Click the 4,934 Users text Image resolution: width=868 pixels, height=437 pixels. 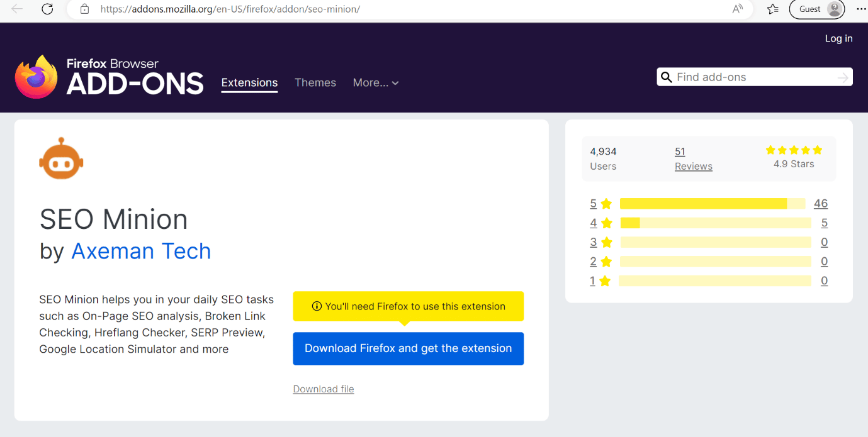tap(603, 158)
